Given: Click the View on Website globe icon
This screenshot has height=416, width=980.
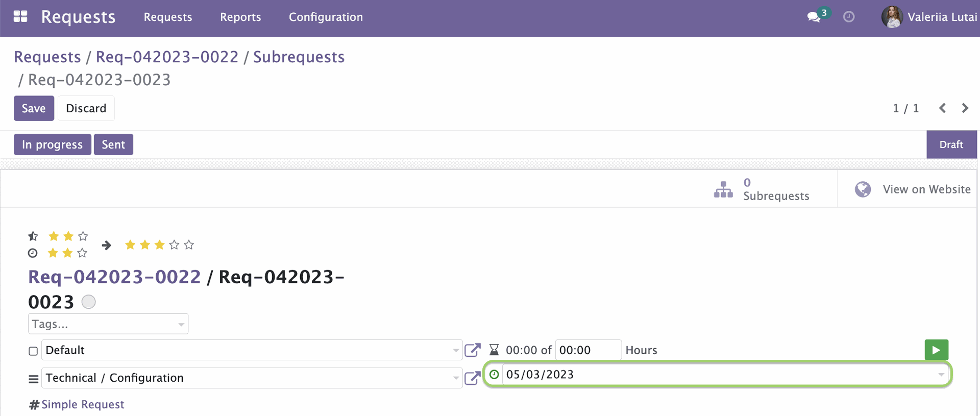Looking at the screenshot, I should [x=863, y=189].
